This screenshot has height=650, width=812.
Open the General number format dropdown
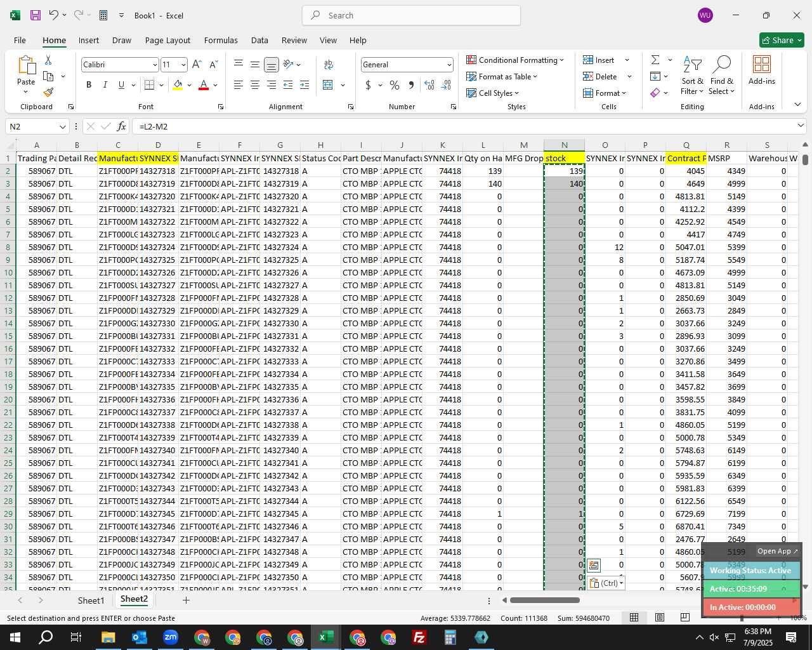click(x=449, y=65)
